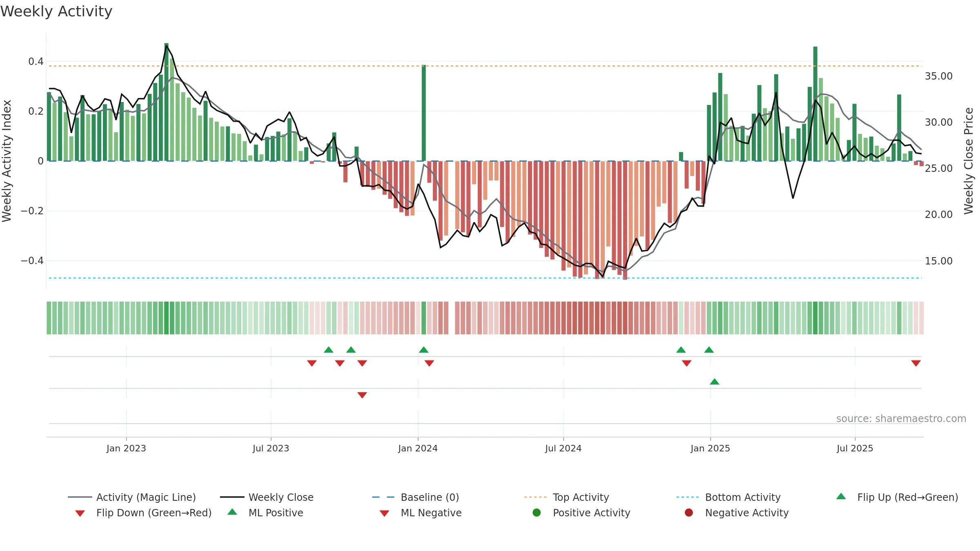This screenshot has height=551, width=980.
Task: Click the Negative Activity red dot
Action: [689, 512]
